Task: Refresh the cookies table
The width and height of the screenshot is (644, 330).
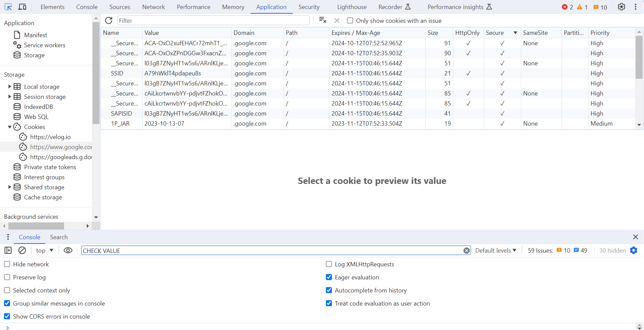Action: [109, 20]
